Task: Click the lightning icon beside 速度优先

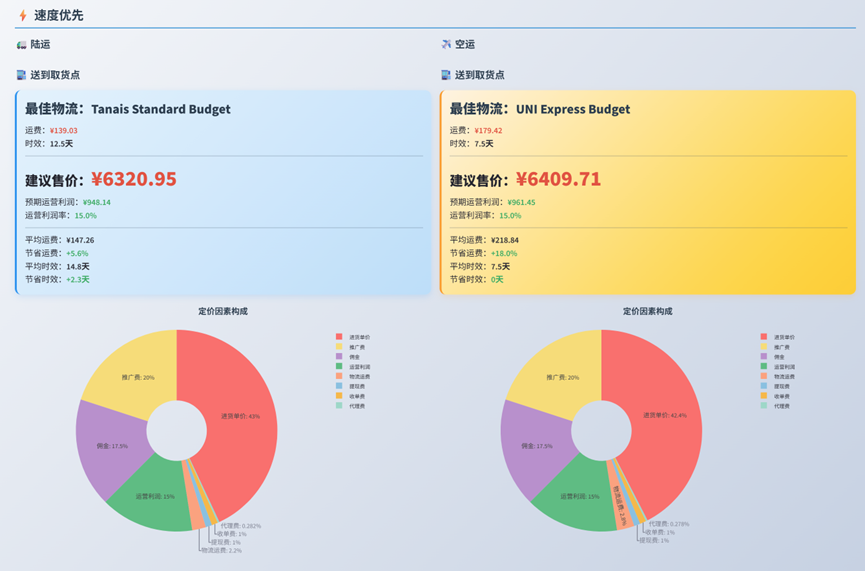Action: [x=23, y=15]
